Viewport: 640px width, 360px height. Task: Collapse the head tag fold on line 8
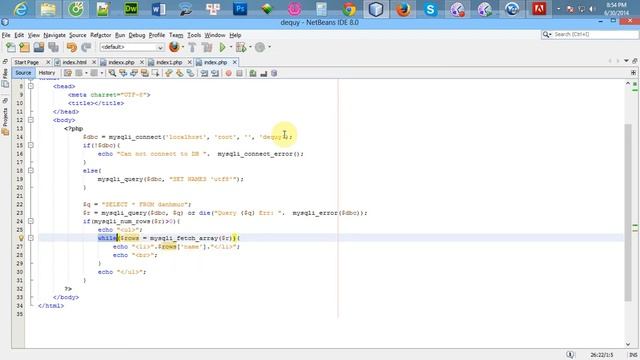[x=31, y=86]
